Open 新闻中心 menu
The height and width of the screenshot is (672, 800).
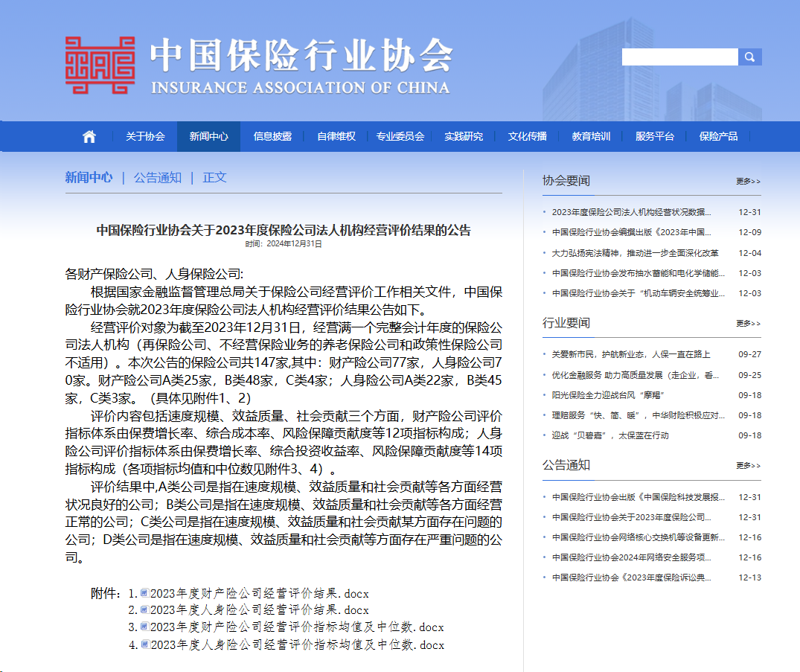coord(208,137)
